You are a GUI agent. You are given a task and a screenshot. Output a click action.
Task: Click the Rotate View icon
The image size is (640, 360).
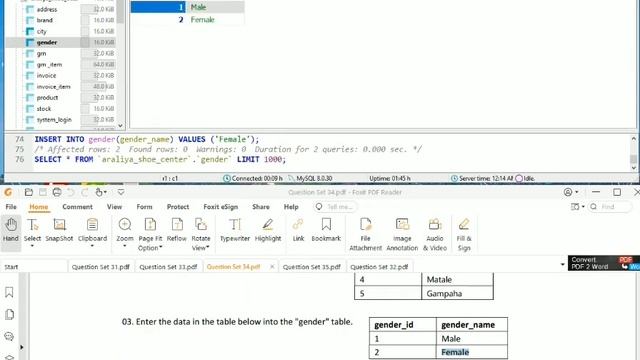click(201, 224)
